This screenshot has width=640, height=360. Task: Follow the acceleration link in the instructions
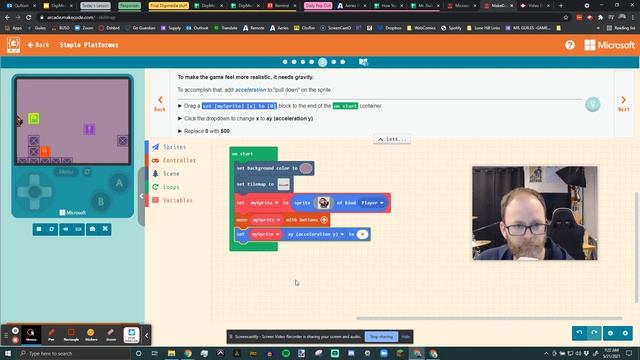250,90
